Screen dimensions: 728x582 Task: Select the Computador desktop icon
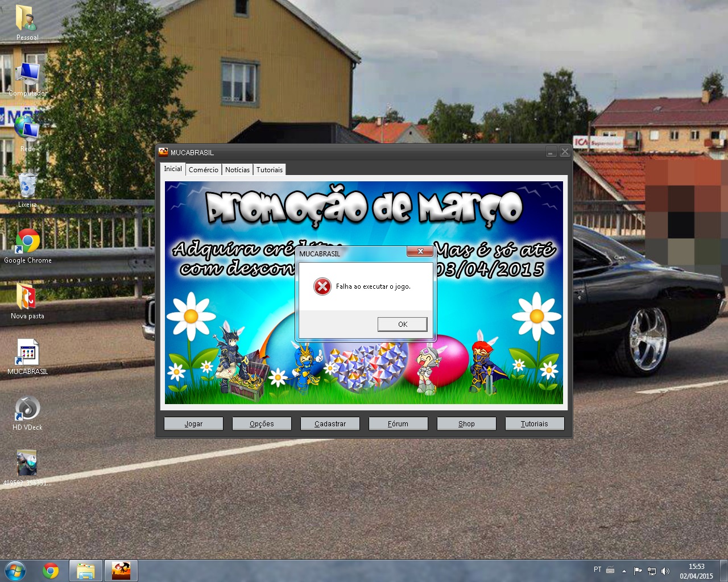click(27, 77)
